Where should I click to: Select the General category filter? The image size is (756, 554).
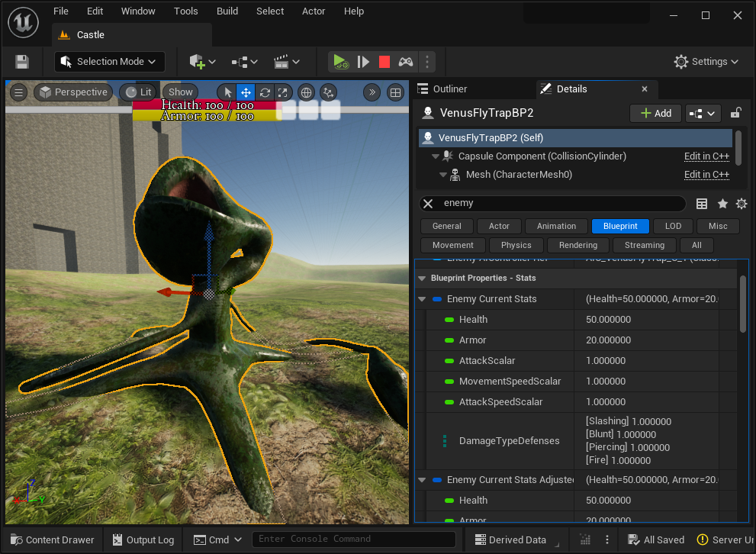(x=446, y=226)
